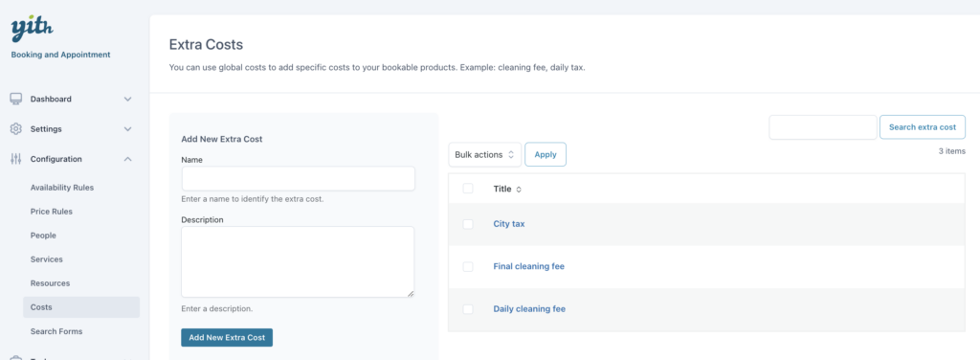
Task: Select the Costs submenu item
Action: click(x=81, y=307)
